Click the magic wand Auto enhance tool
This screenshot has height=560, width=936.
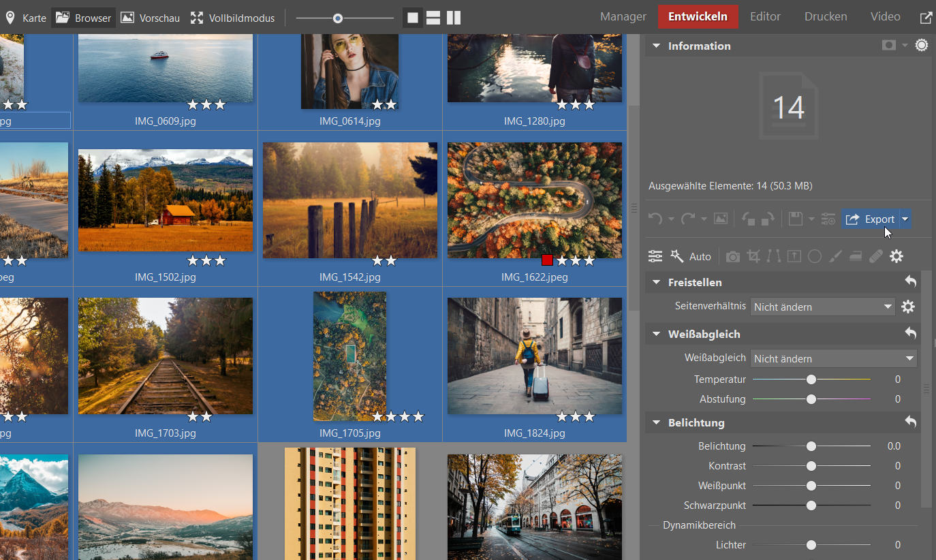[691, 257]
